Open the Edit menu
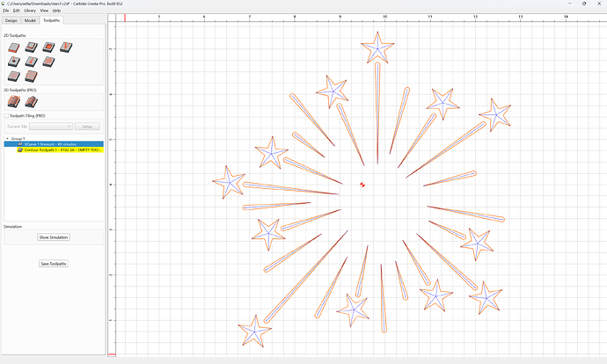Image resolution: width=607 pixels, height=364 pixels. click(x=16, y=11)
